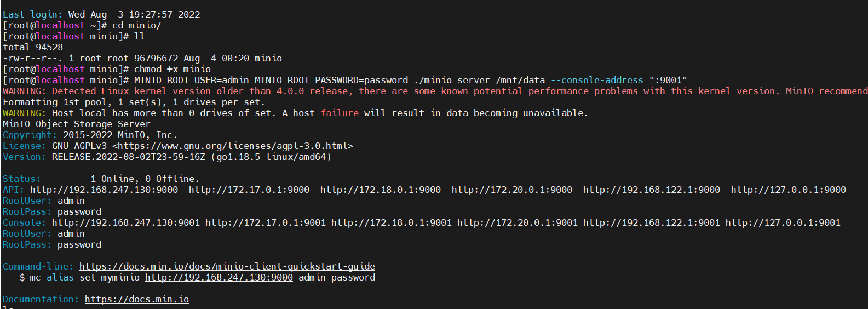Click Console URL http://127.0.0.1:9001
This screenshot has height=309, width=868.
tap(783, 223)
